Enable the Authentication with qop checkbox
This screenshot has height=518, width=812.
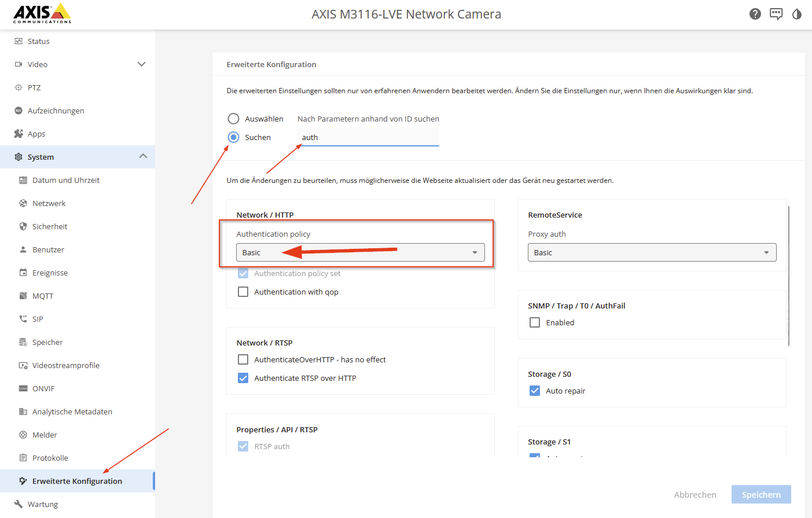243,292
